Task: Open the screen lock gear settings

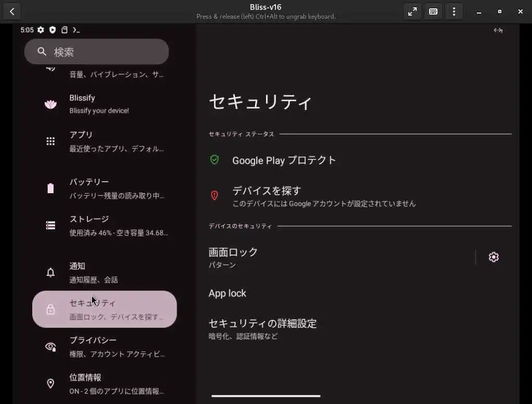Action: pyautogui.click(x=494, y=257)
